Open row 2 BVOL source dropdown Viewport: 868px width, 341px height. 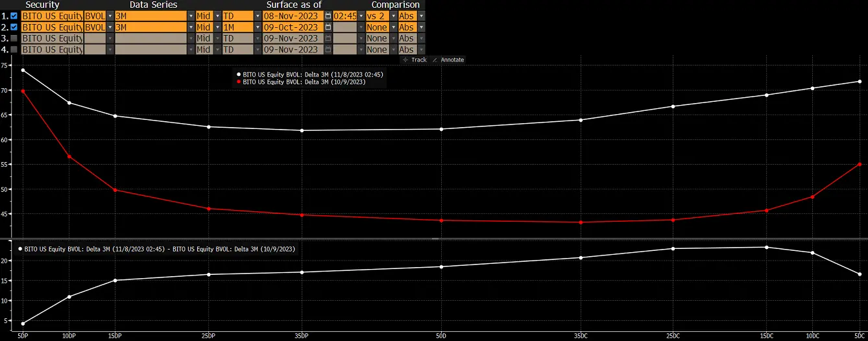pyautogui.click(x=110, y=27)
